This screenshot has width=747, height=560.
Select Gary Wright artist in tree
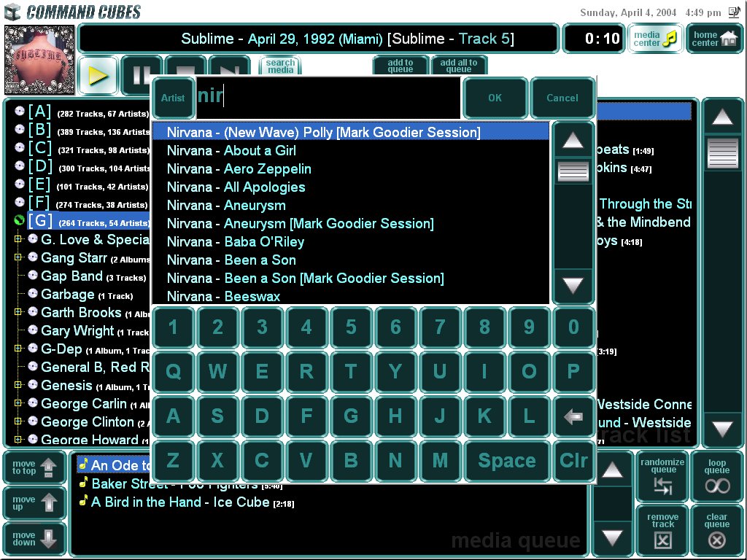pos(96,330)
